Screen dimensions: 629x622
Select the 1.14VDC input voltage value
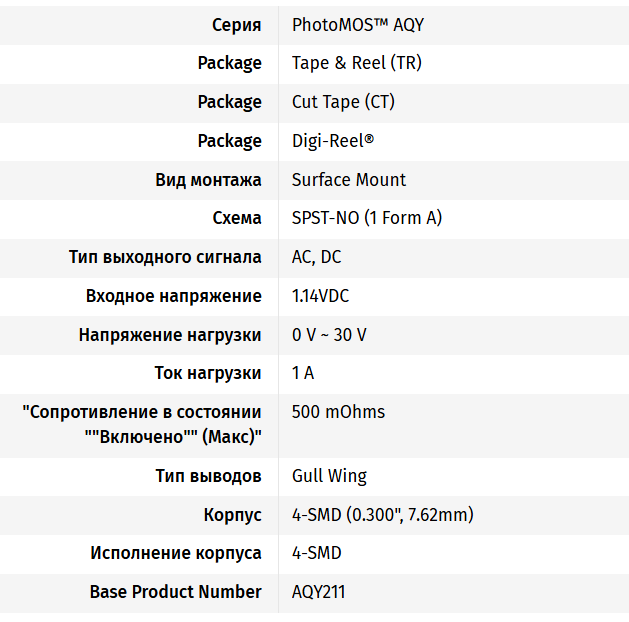tap(320, 296)
